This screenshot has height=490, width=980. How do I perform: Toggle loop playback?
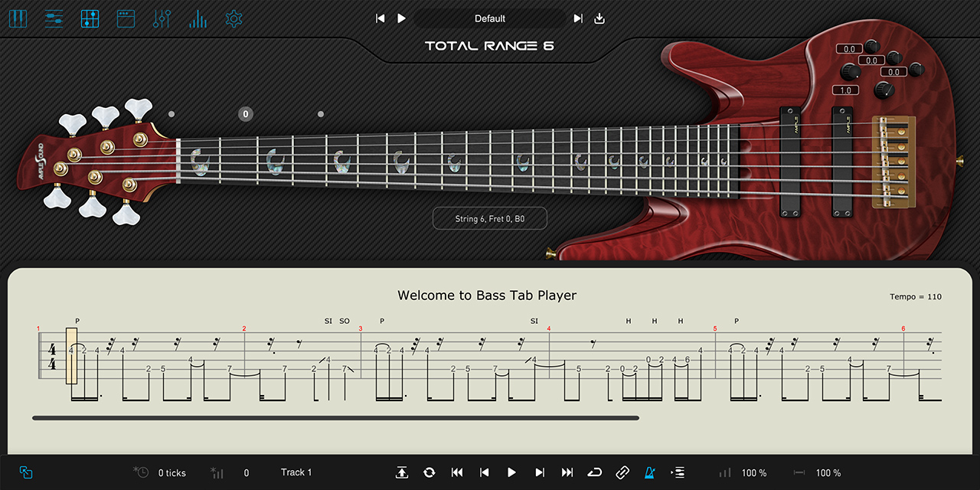595,472
